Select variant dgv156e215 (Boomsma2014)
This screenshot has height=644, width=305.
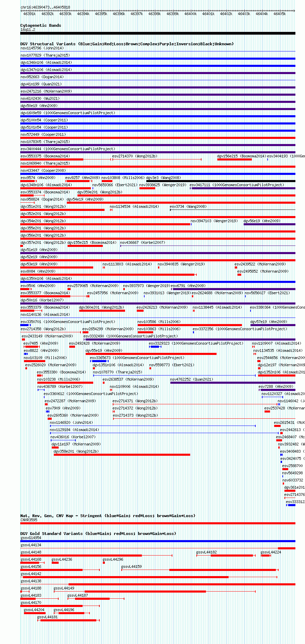pos(242,156)
